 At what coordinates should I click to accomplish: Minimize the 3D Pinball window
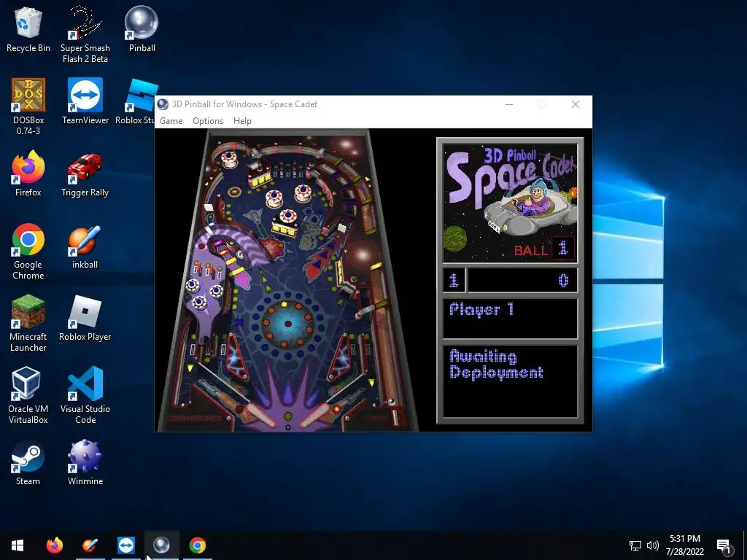[508, 104]
